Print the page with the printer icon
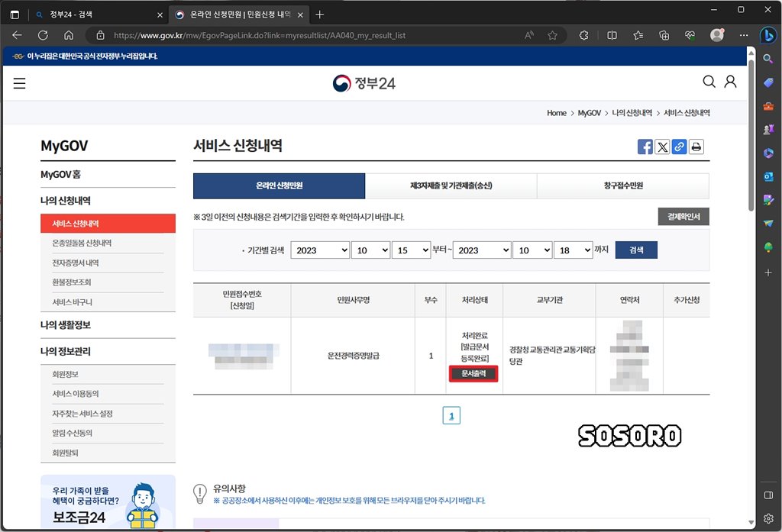The image size is (782, 532). click(696, 147)
